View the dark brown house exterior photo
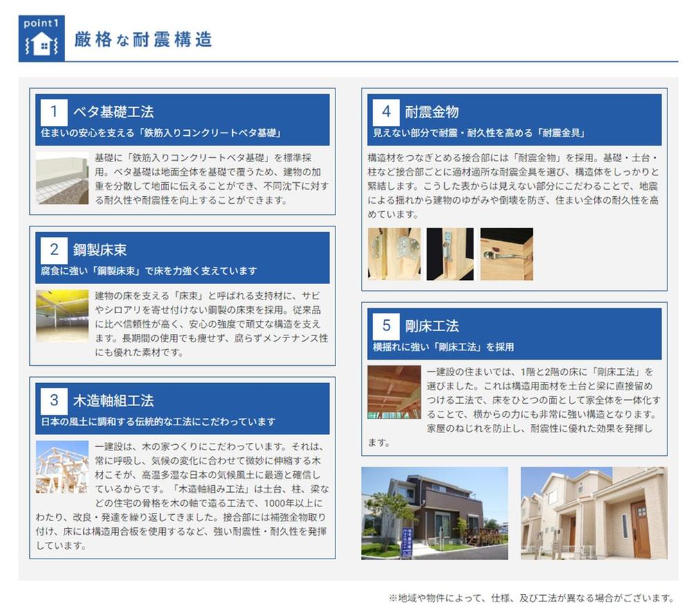This screenshot has height=616, width=693. (x=435, y=513)
